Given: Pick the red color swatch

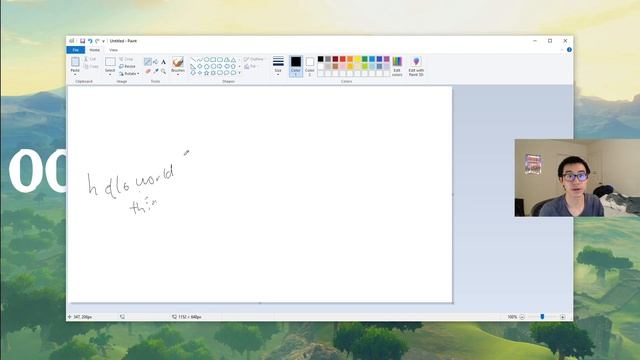Looking at the screenshot, I should 342,59.
